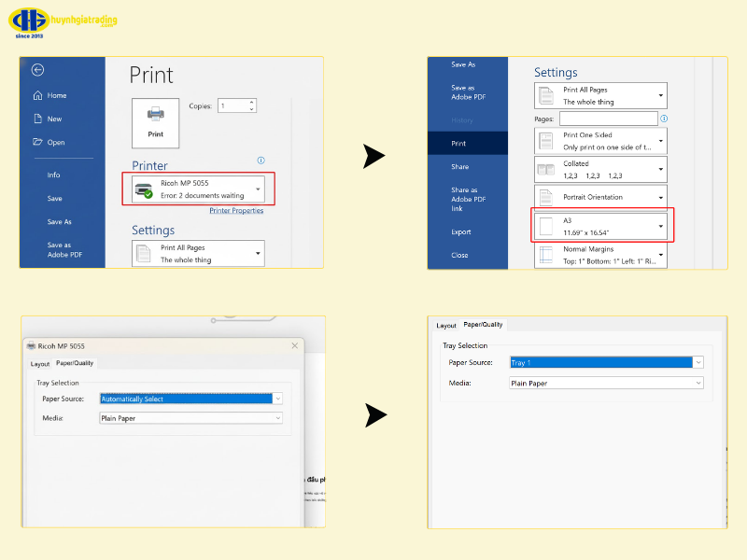Expand the Print One Sided dropdown
Screen dimensions: 747x560
click(x=661, y=141)
